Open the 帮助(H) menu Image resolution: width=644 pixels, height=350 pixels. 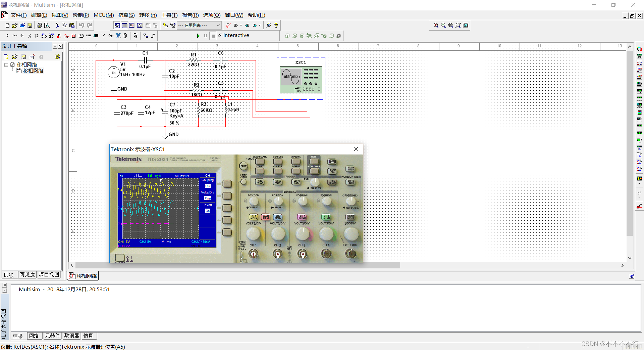256,15
